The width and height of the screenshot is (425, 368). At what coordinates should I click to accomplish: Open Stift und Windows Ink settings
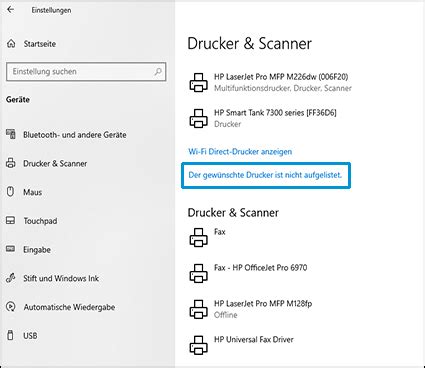coord(61,278)
